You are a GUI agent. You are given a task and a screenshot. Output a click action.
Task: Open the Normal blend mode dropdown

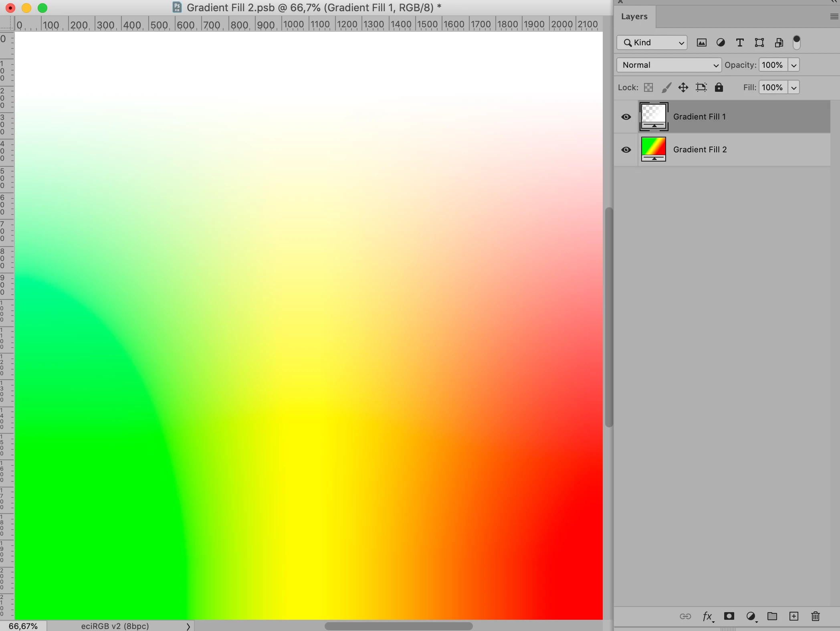669,65
